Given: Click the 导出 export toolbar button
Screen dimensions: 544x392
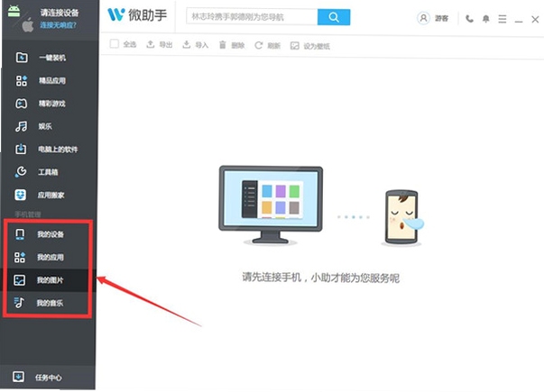Looking at the screenshot, I should click(160, 45).
